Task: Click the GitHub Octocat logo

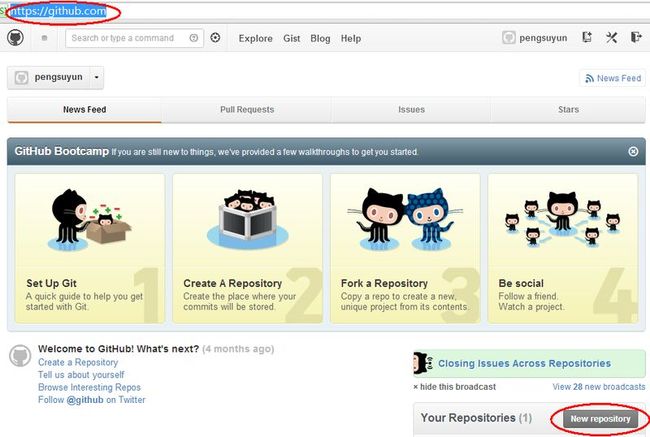Action: (x=15, y=38)
